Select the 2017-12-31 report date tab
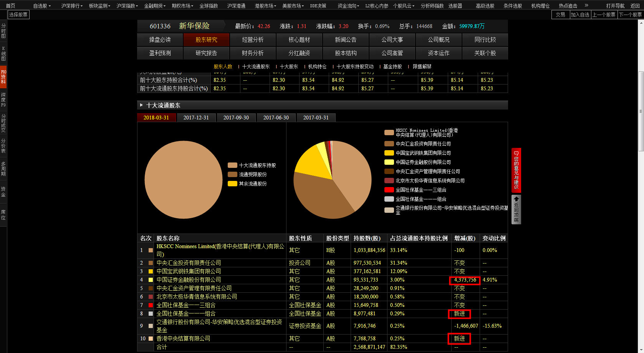Viewport: 644px width, 353px height. point(196,118)
